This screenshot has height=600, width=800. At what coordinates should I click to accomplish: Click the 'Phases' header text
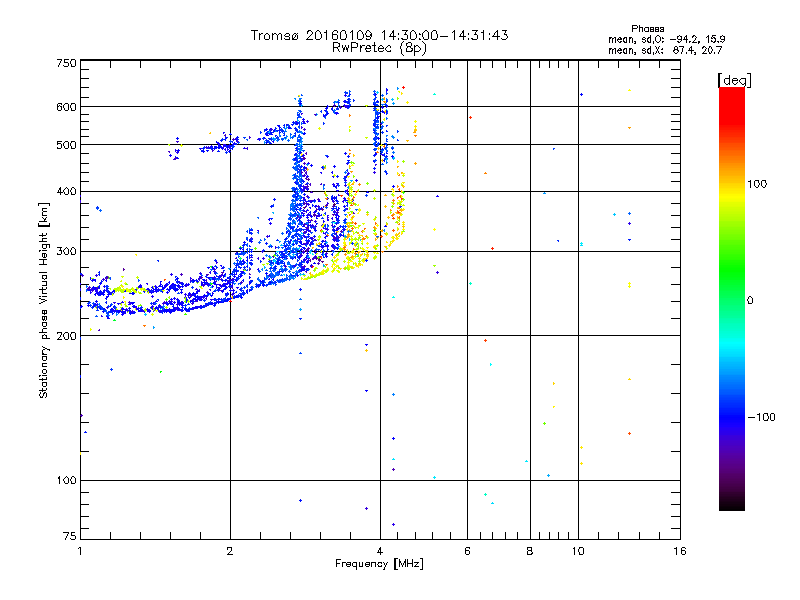point(647,29)
